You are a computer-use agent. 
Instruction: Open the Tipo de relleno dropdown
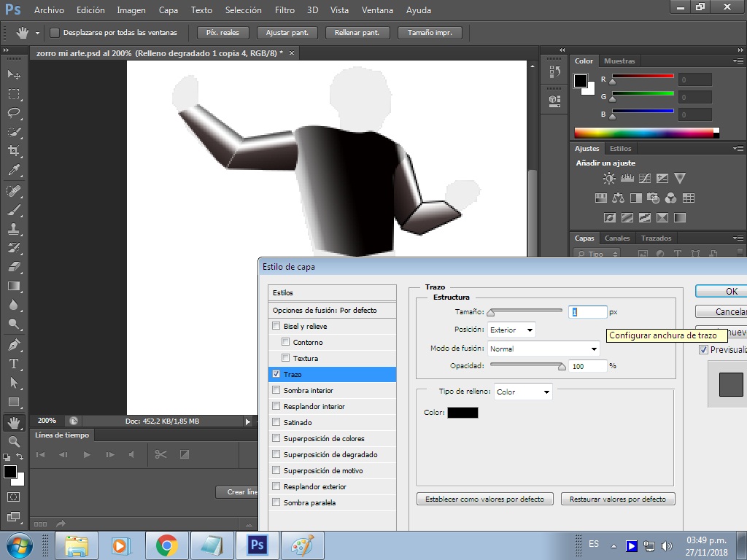tap(523, 392)
